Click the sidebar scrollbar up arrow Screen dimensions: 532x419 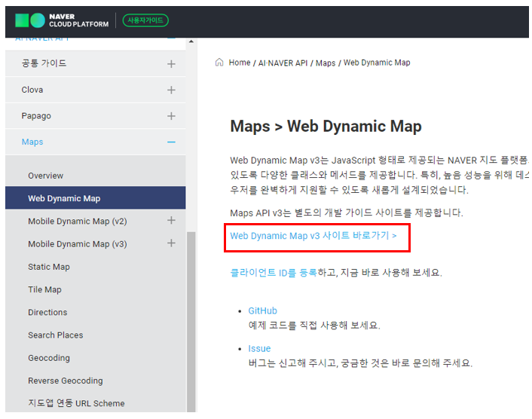[x=191, y=41]
